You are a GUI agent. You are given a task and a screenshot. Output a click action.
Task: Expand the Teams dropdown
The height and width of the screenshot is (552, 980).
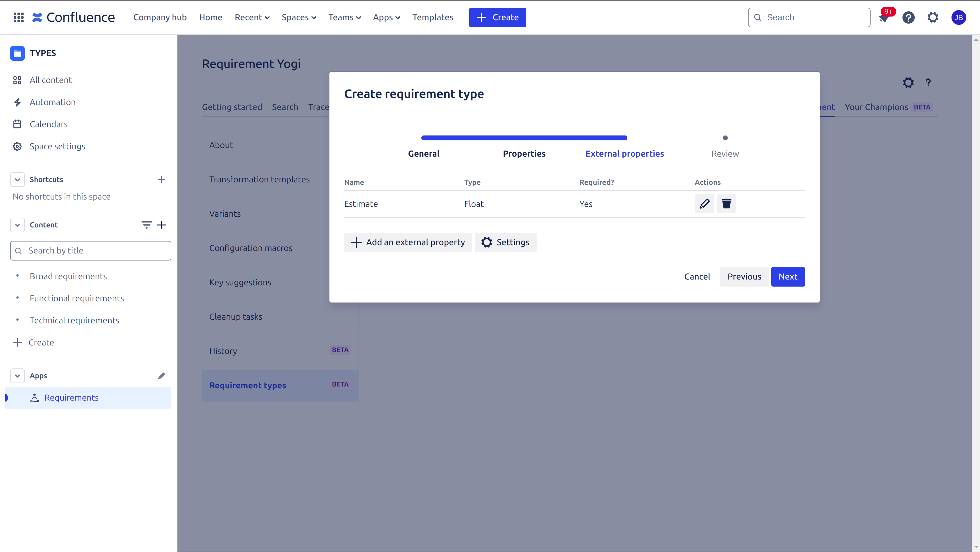(344, 17)
